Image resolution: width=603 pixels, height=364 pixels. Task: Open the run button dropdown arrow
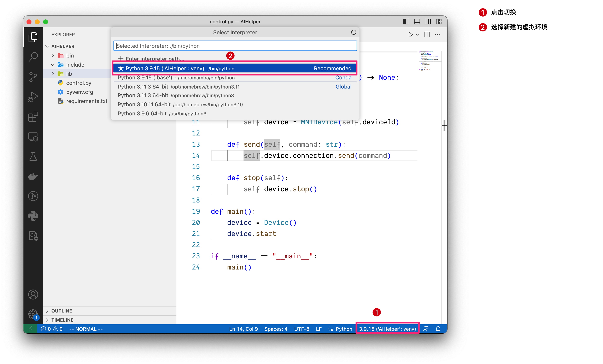417,35
